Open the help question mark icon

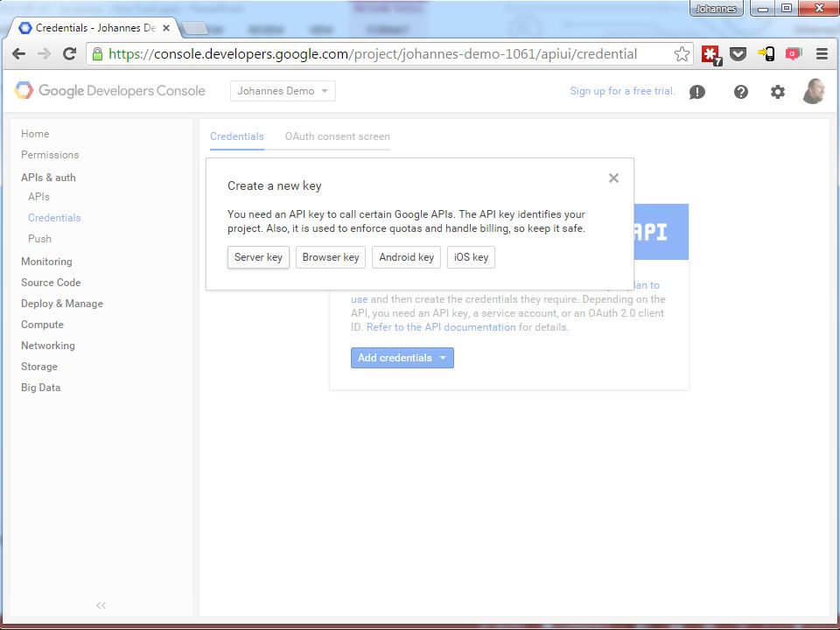click(x=741, y=92)
